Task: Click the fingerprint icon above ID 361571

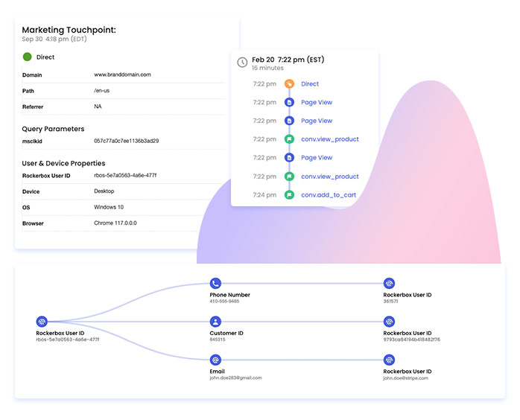Action: click(389, 284)
